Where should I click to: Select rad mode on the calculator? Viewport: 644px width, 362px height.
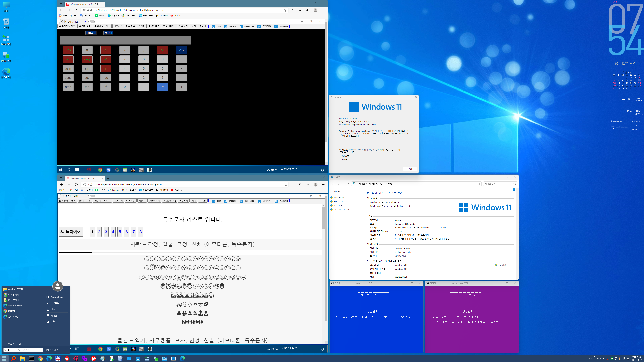pyautogui.click(x=68, y=59)
